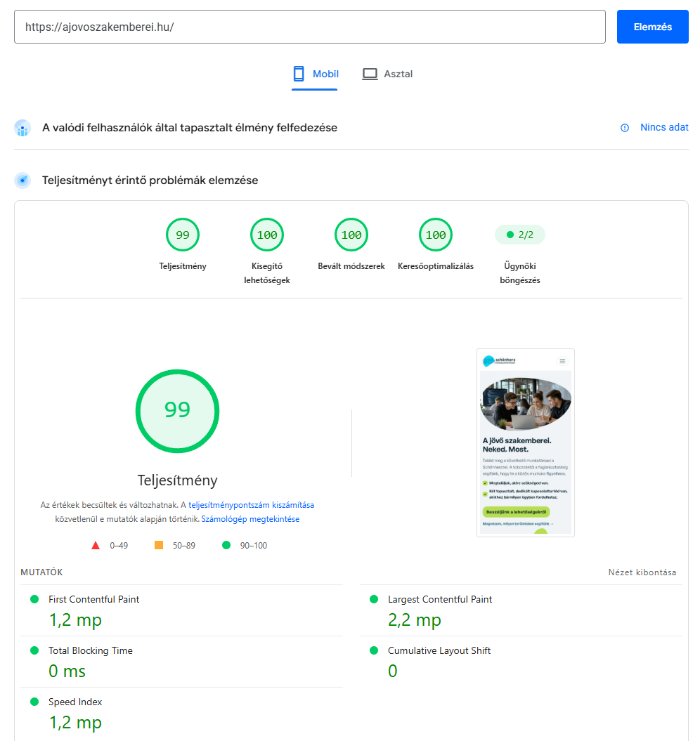Click green dot beside Speed Index

[x=34, y=702]
